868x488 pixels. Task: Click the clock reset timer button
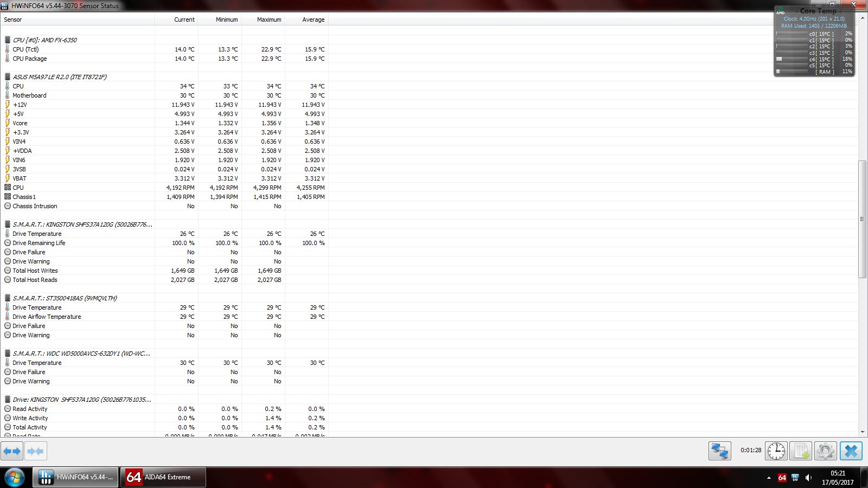776,451
